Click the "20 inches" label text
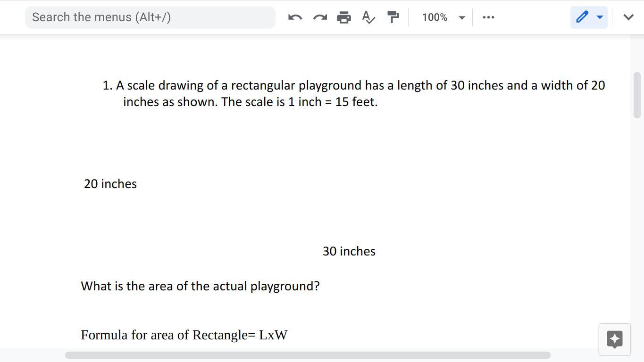 [x=110, y=184]
